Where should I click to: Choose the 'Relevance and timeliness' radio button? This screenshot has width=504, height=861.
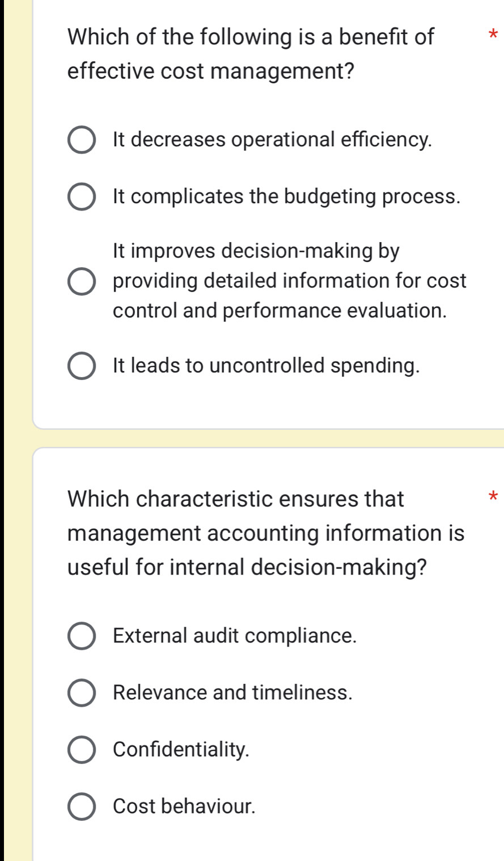[82, 693]
